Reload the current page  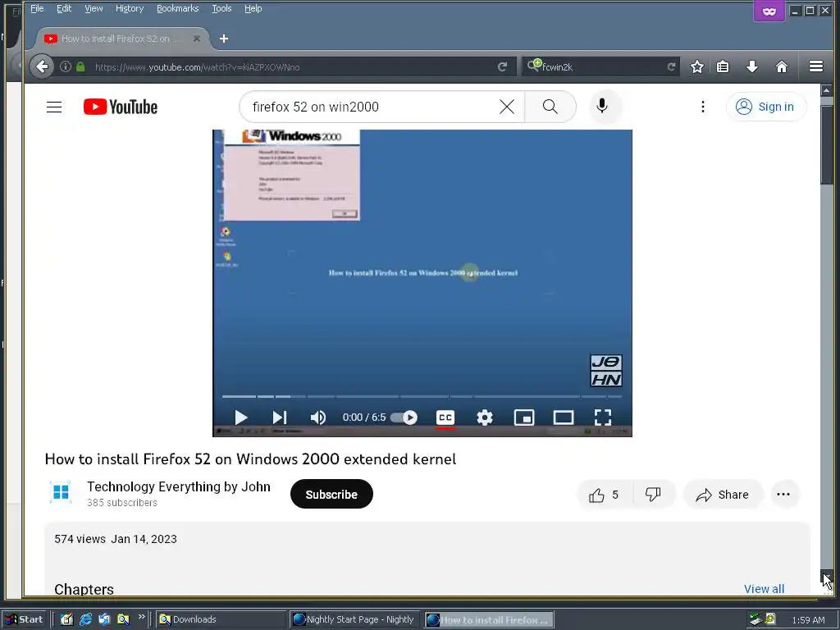click(503, 66)
